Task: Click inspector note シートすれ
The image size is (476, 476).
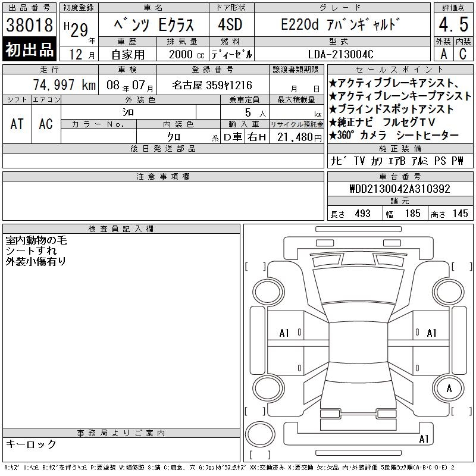Action: tap(31, 250)
